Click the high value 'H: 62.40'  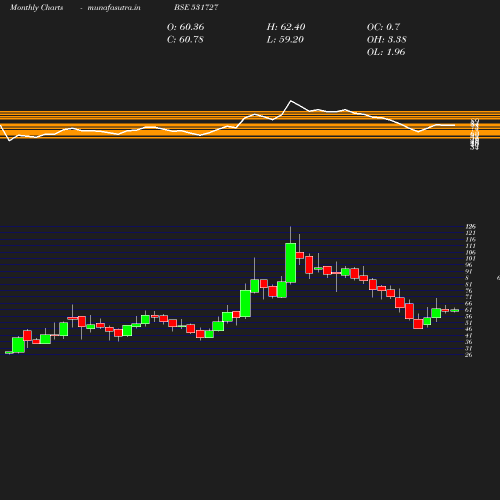point(286,27)
